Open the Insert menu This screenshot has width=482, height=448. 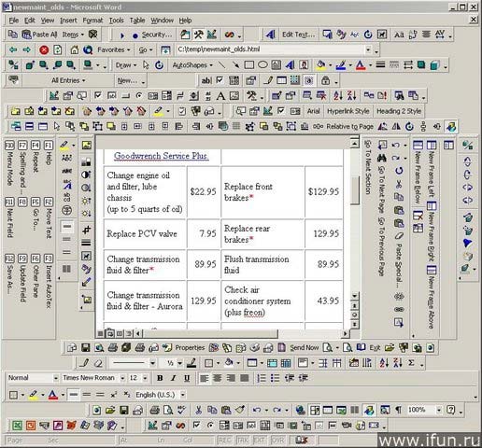[x=68, y=21]
